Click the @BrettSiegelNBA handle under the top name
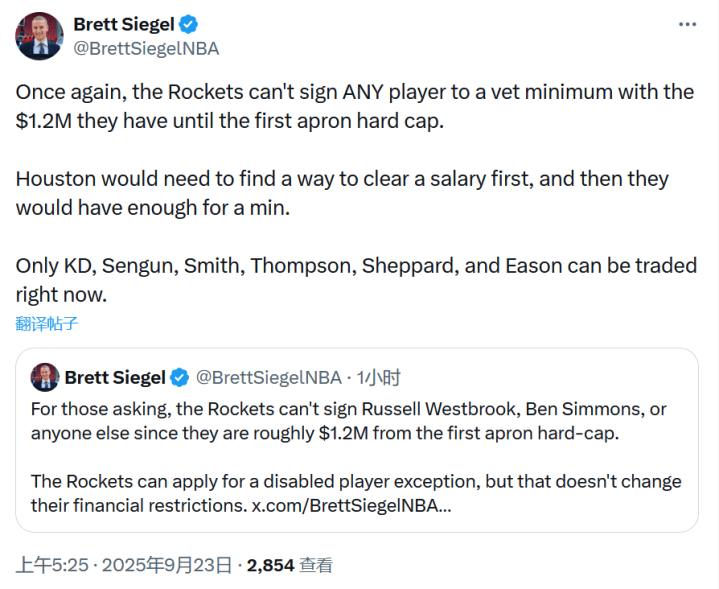Screen dimensions: 719x589 pyautogui.click(x=147, y=48)
